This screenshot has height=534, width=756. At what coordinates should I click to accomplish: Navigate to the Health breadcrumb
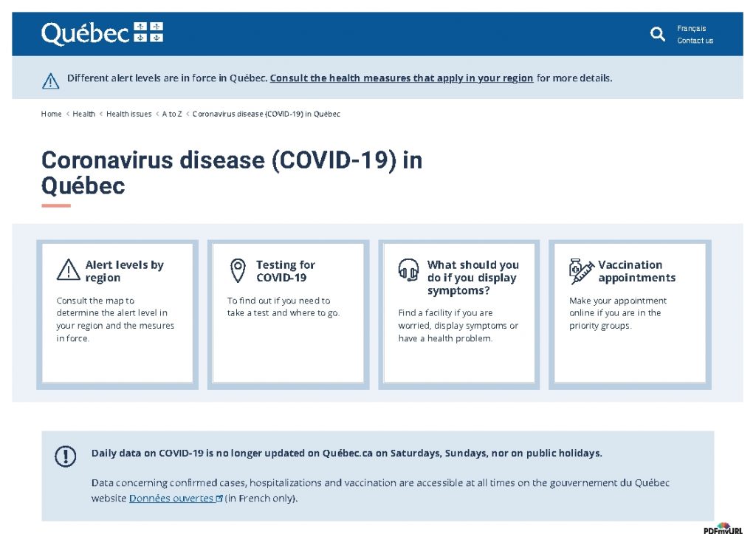click(x=84, y=114)
